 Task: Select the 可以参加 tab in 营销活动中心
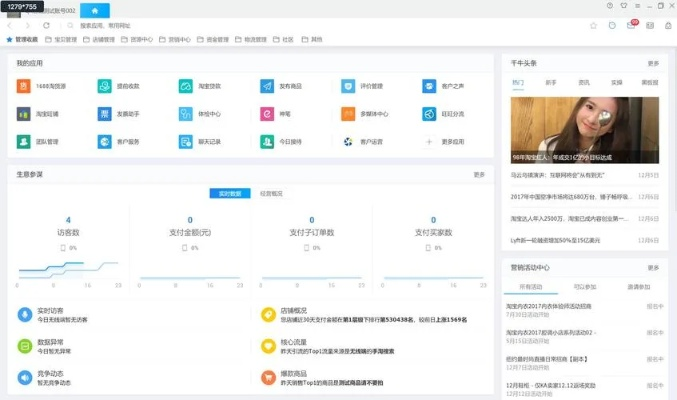pos(585,287)
